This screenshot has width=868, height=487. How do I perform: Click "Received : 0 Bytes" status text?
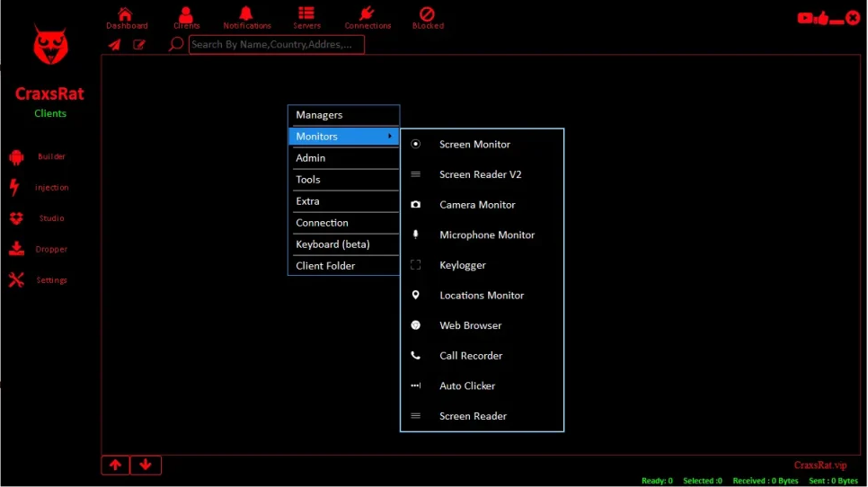766,481
